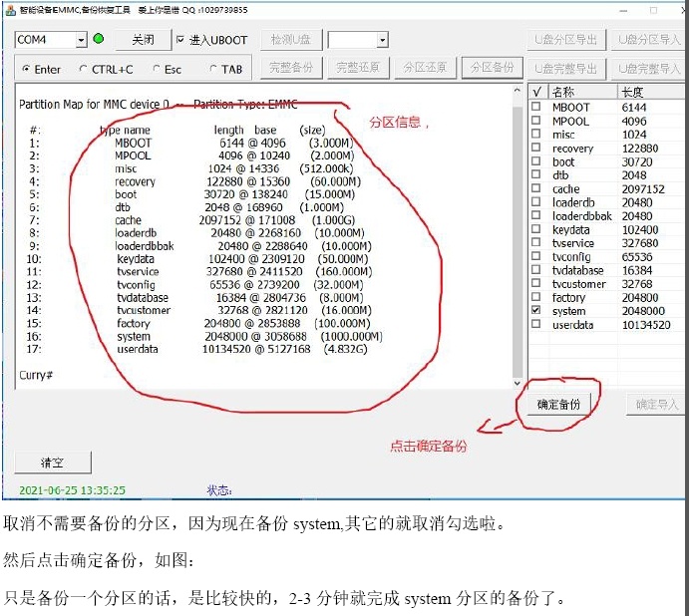Open the COM4 port dropdown
Viewport: 689px width, 616px height.
tap(81, 40)
